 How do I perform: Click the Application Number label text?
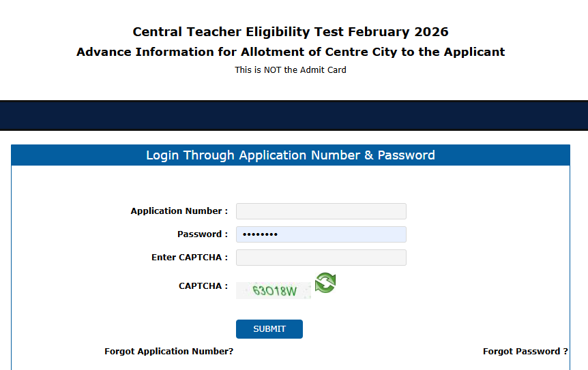179,211
